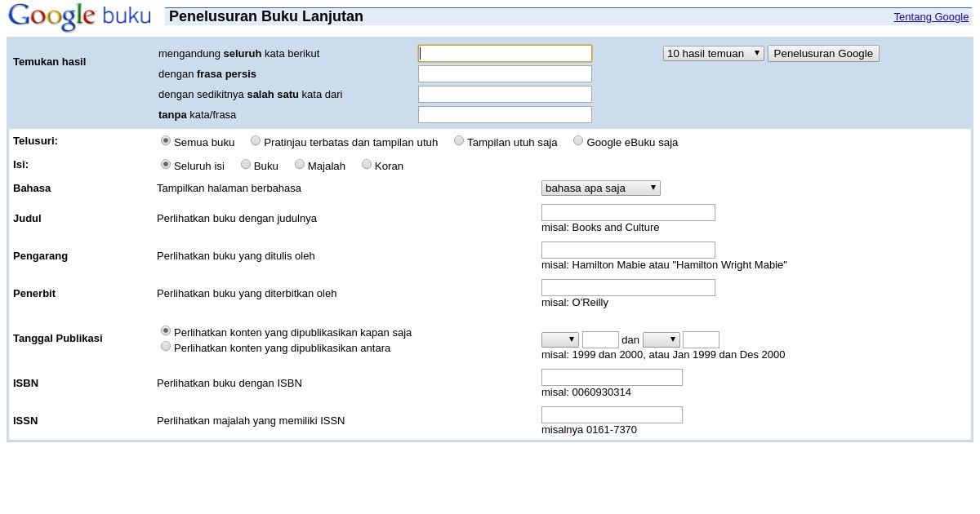Viewport: 980px width, 514px height.
Task: Choose the Buku content radio button
Action: (246, 165)
